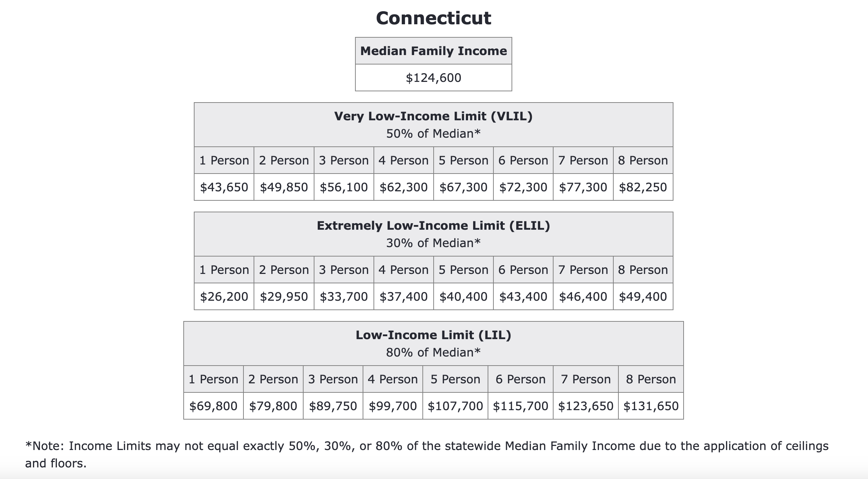Click the $99,700 LIL 4 Person value
Screen dimensions: 868x479
click(393, 406)
